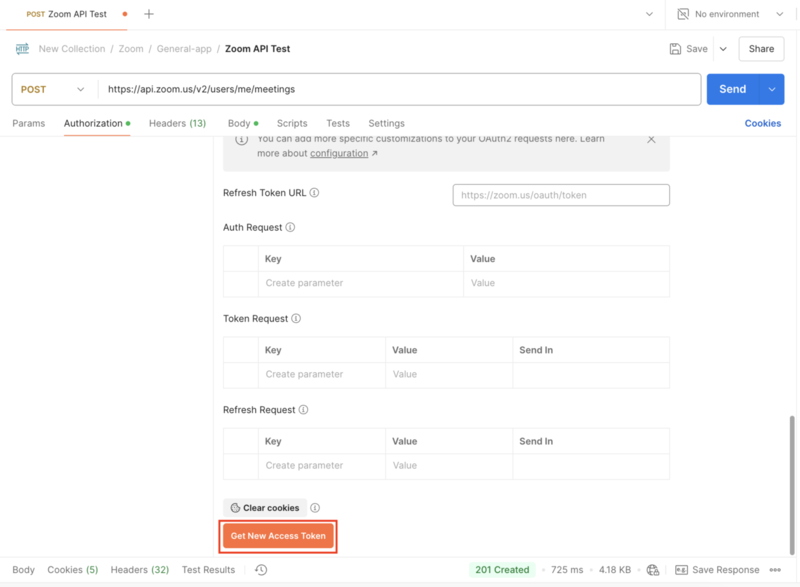Dismiss the OAuth2 customization banner
The height and width of the screenshot is (587, 800).
click(651, 139)
